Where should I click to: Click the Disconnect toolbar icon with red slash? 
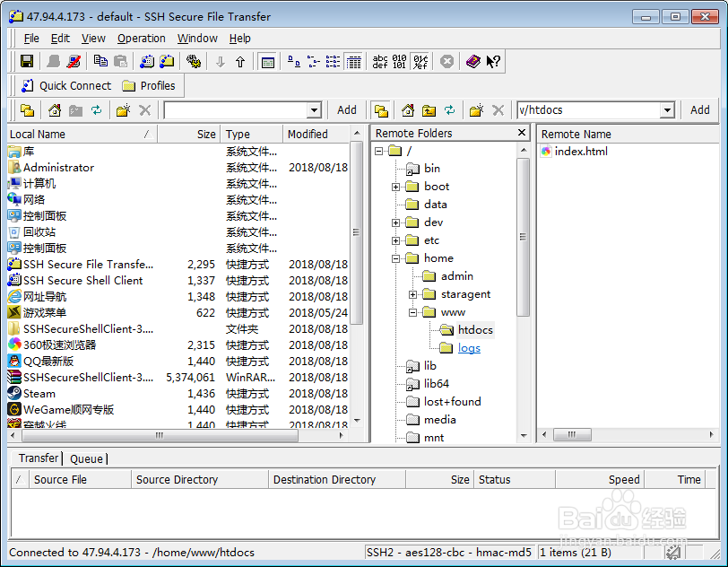tap(74, 61)
